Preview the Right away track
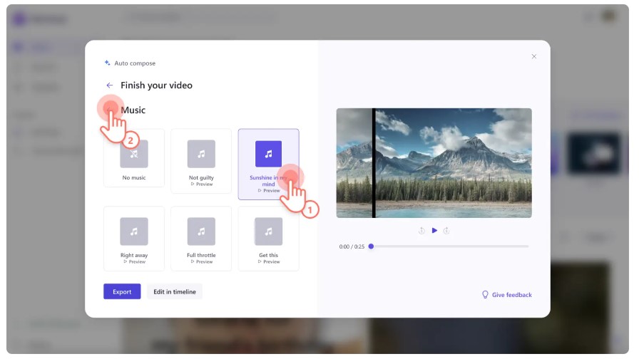The image size is (644, 359). coord(134,261)
